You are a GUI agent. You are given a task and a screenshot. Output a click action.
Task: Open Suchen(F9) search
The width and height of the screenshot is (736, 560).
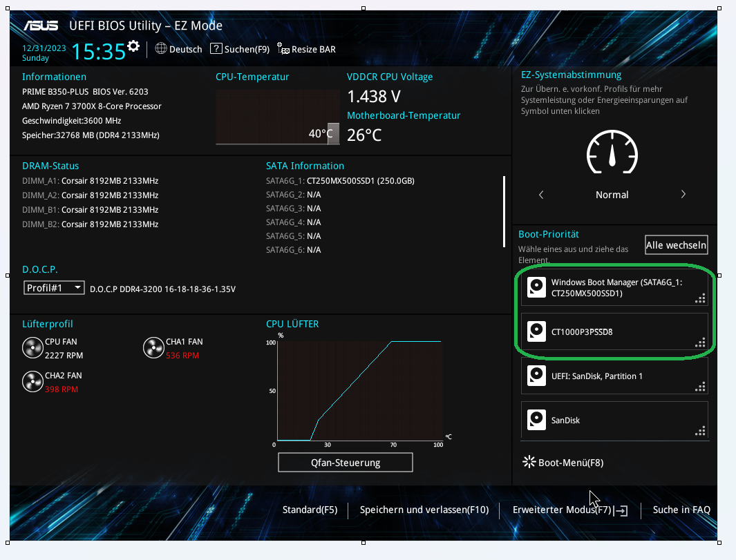point(247,49)
